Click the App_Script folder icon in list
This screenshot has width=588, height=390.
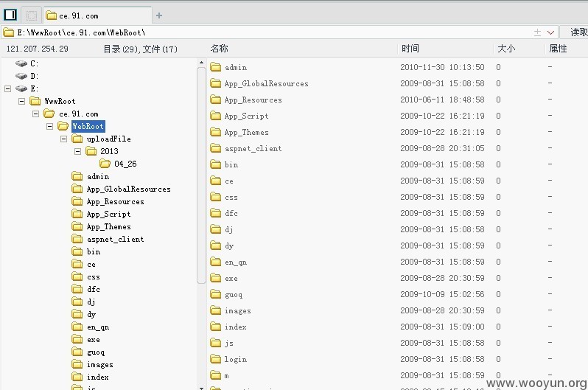[216, 116]
